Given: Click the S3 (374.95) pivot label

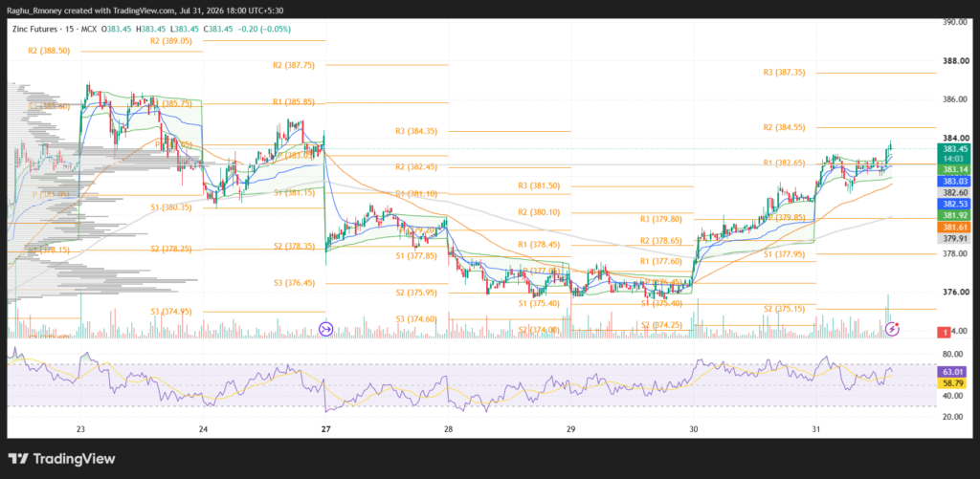Looking at the screenshot, I should [171, 311].
